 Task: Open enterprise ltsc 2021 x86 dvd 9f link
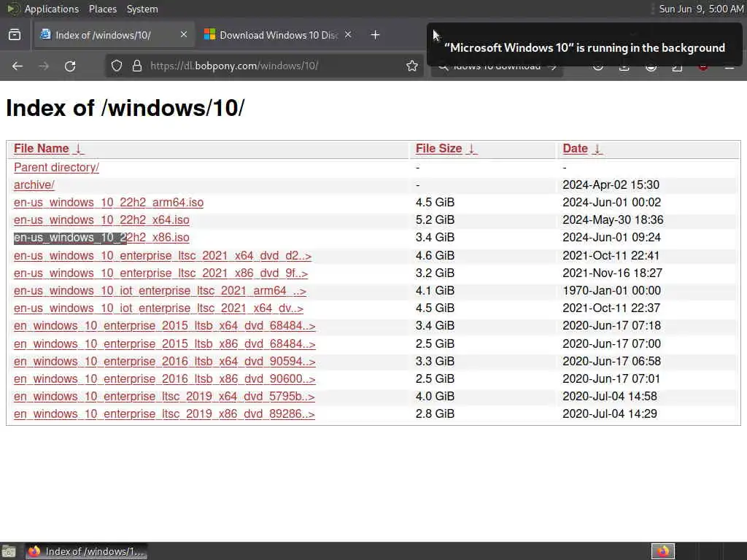[x=160, y=273]
